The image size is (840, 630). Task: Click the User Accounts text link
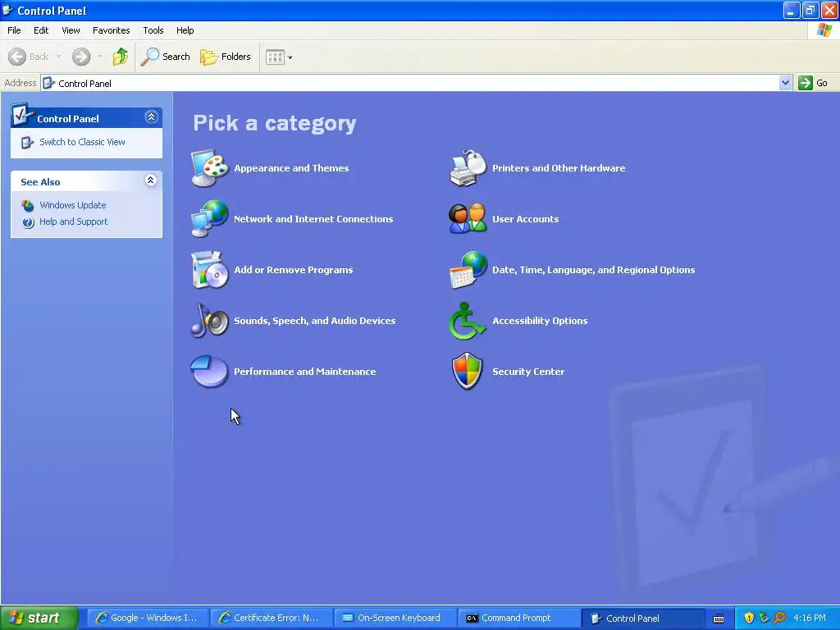click(526, 218)
